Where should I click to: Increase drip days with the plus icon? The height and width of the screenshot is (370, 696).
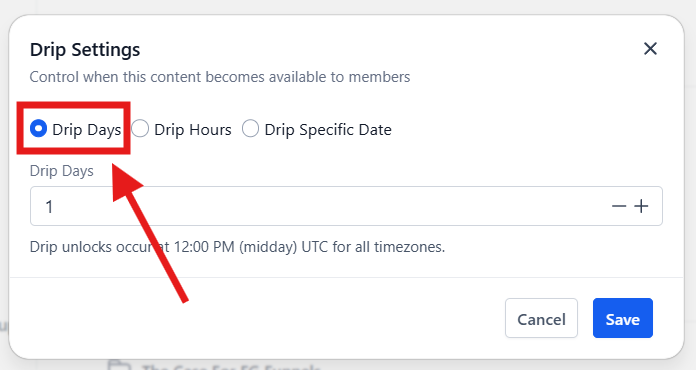tap(641, 206)
